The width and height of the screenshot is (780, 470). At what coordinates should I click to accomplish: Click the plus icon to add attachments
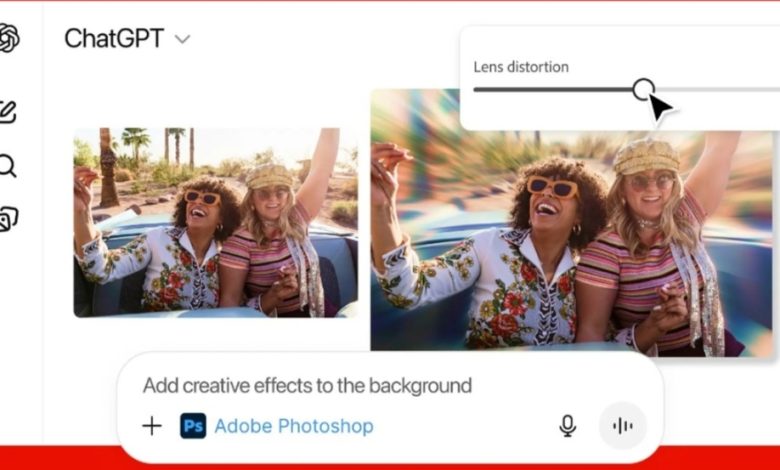(152, 426)
